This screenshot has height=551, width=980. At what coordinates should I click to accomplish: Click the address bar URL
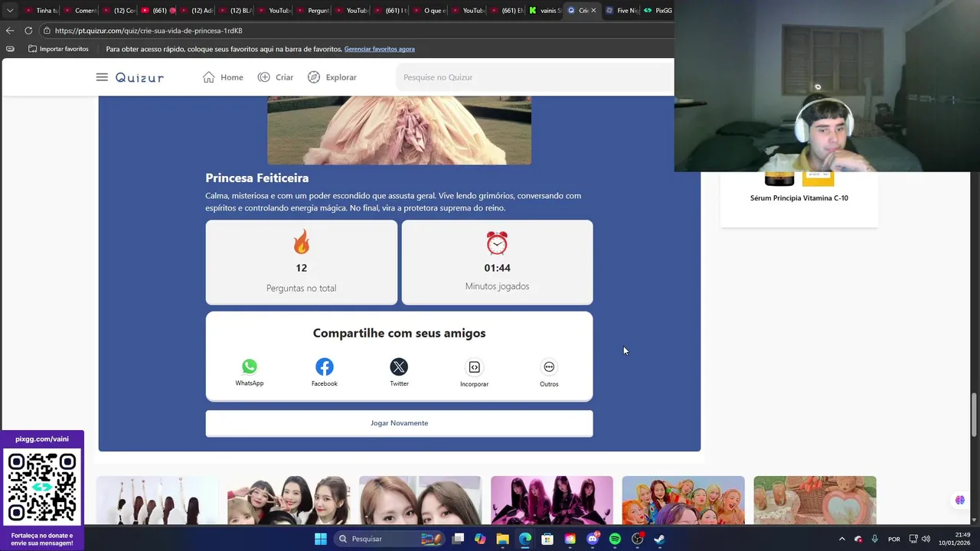pos(149,31)
